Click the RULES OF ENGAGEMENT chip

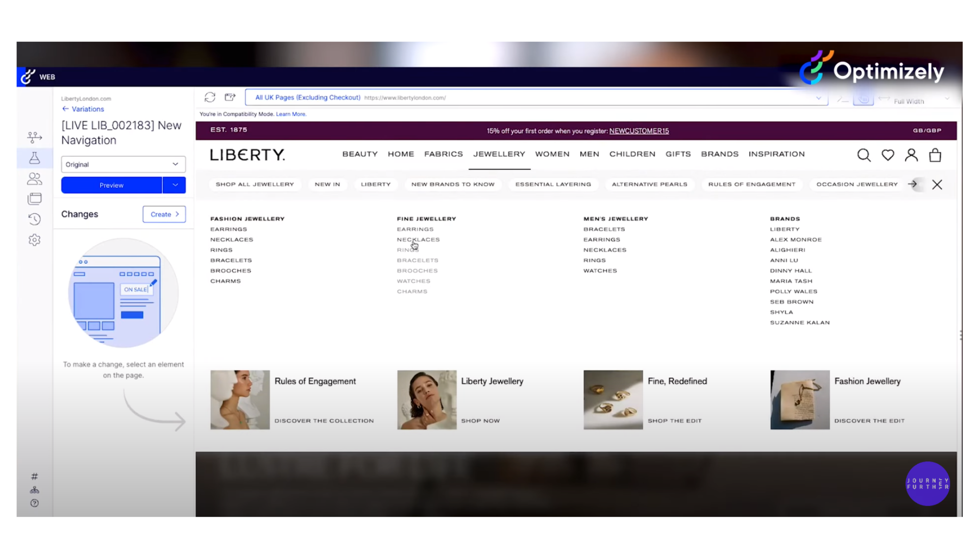click(752, 184)
